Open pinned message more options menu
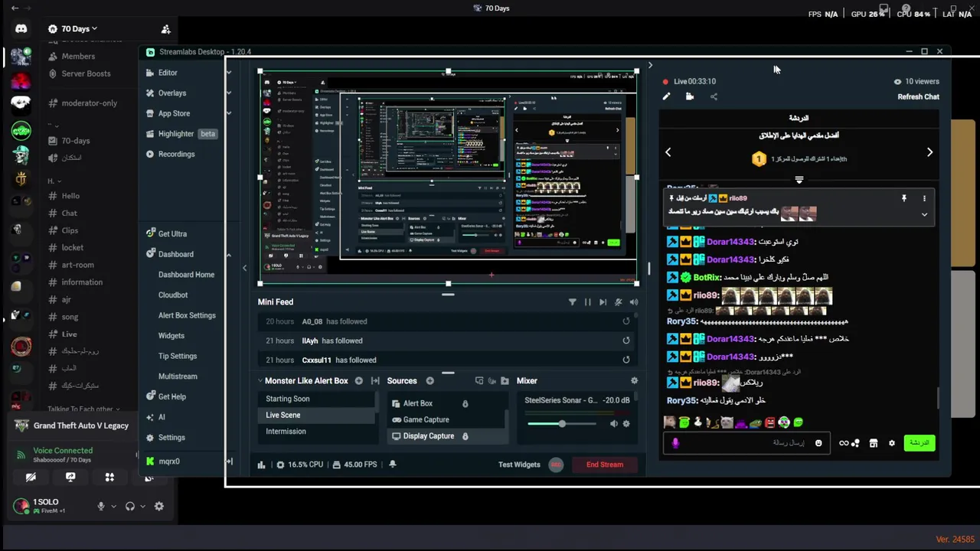The height and width of the screenshot is (551, 980). tap(924, 198)
